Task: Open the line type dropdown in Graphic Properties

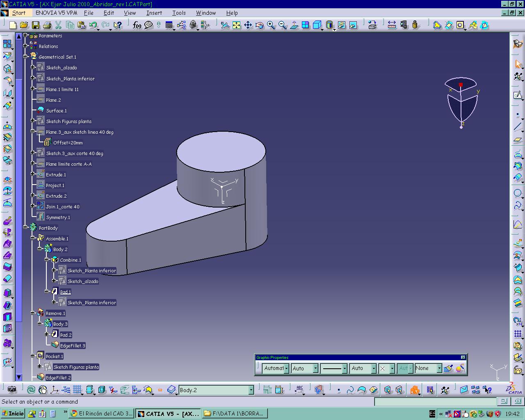Action: 345,368
